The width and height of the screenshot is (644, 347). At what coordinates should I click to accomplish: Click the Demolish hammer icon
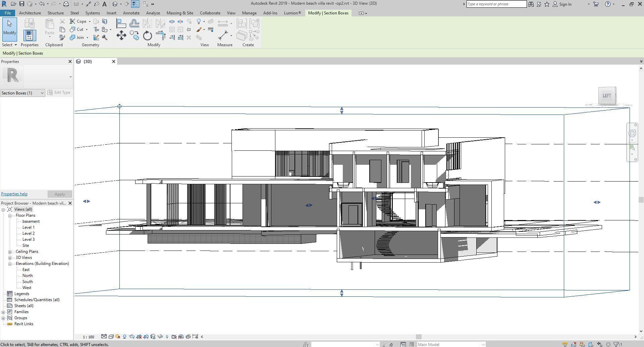point(105,38)
